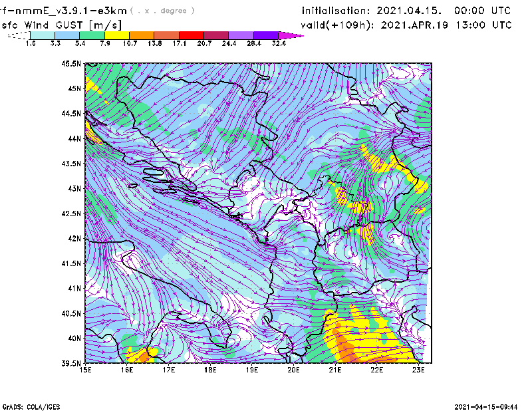Click the 16E longitude label
Viewport: 532px width, 411px height.
[127, 370]
